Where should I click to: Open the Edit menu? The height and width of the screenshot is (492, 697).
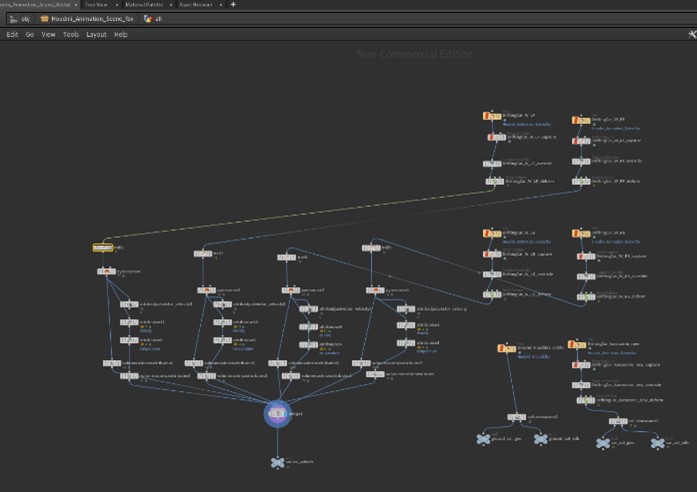(x=12, y=34)
